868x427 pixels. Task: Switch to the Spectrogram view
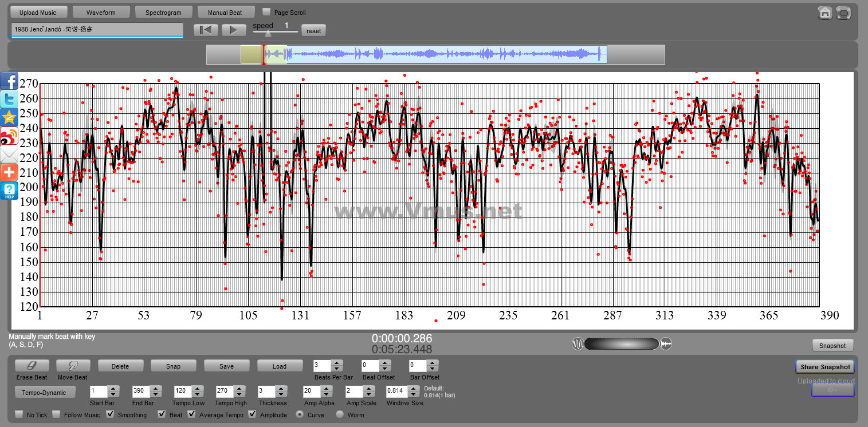tap(163, 12)
